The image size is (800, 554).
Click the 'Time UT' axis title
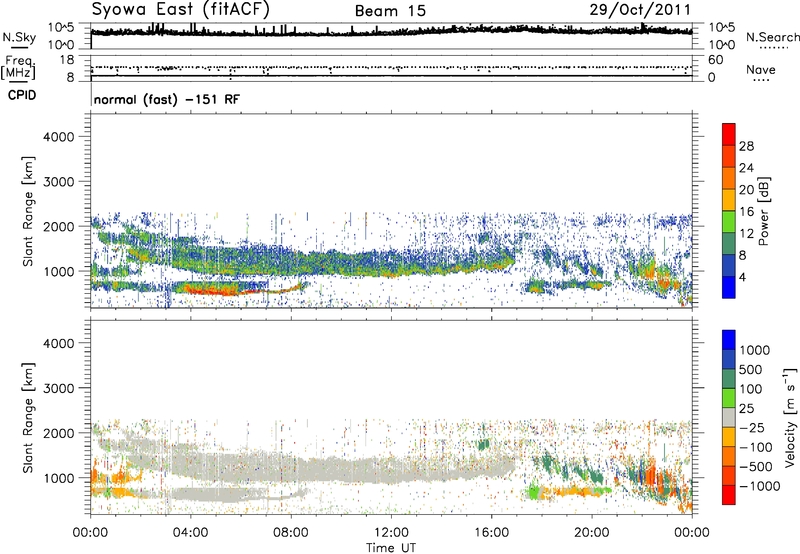pyautogui.click(x=391, y=548)
